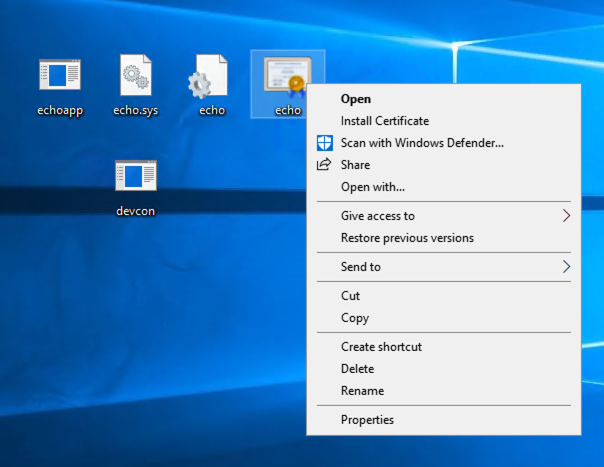Viewport: 604px width, 467px height.
Task: Click the Share arrow icon in context menu
Action: pyautogui.click(x=324, y=165)
